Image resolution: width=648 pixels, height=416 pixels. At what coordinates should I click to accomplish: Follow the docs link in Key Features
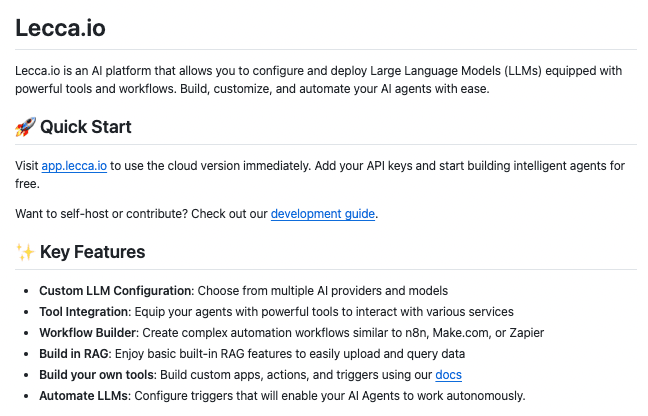pyautogui.click(x=449, y=375)
